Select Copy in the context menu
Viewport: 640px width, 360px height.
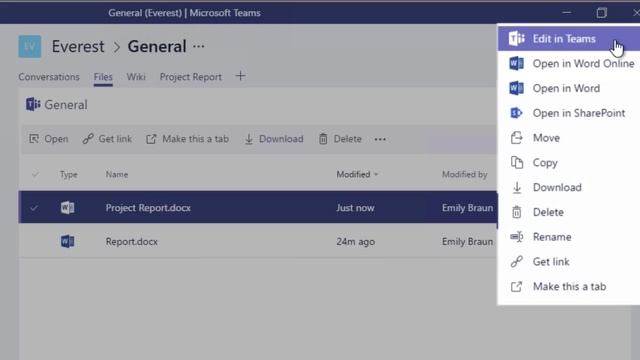pos(569,162)
